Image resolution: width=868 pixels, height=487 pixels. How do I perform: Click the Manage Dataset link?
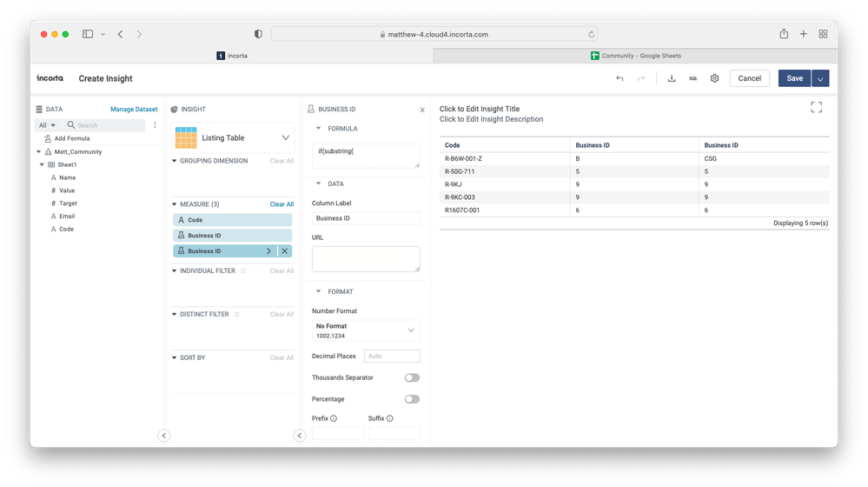(134, 110)
